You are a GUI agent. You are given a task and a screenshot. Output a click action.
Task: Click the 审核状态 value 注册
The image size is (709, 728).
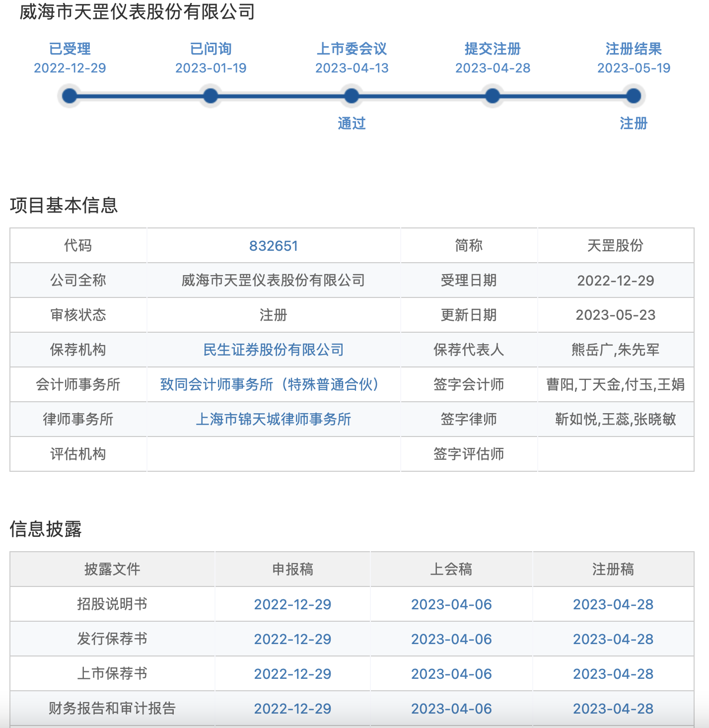click(274, 315)
